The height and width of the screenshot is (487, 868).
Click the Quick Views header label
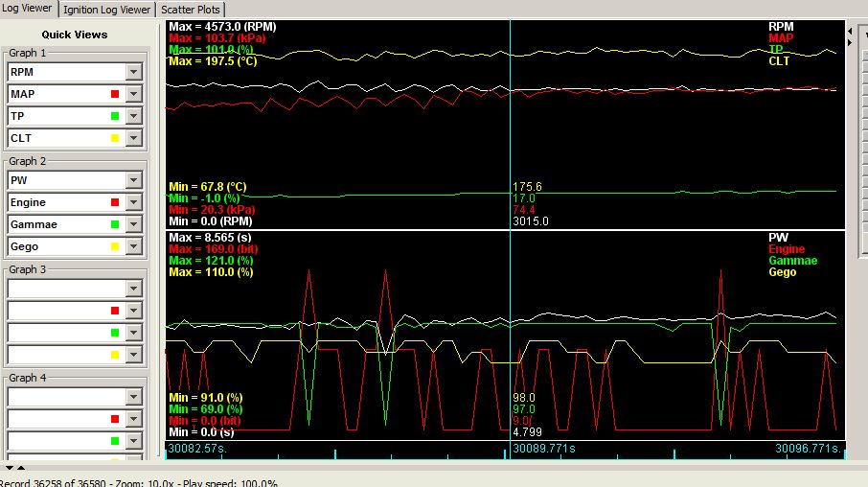pyautogui.click(x=75, y=35)
